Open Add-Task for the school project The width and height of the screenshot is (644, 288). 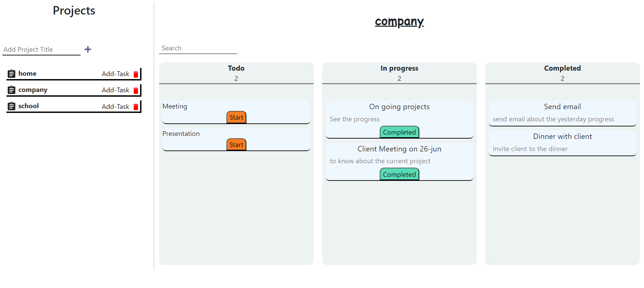tap(115, 106)
